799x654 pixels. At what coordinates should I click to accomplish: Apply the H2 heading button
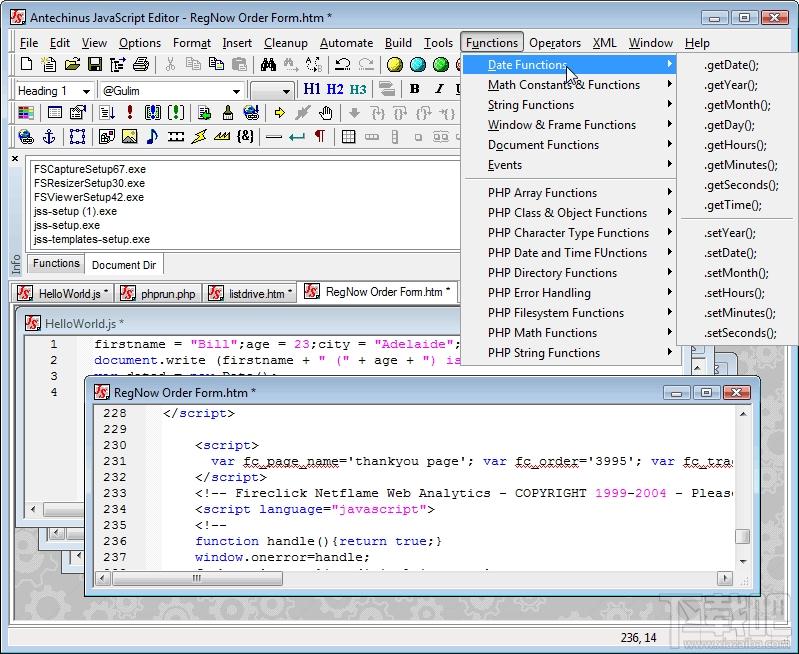pyautogui.click(x=335, y=89)
